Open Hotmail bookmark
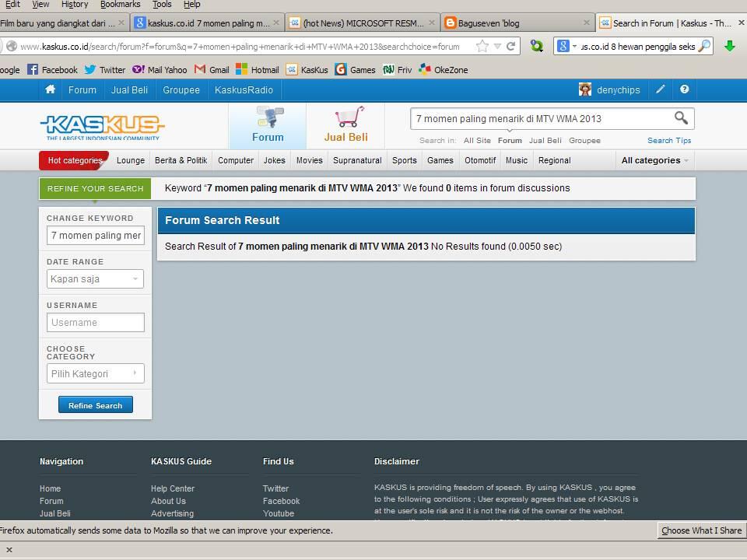 click(x=258, y=69)
